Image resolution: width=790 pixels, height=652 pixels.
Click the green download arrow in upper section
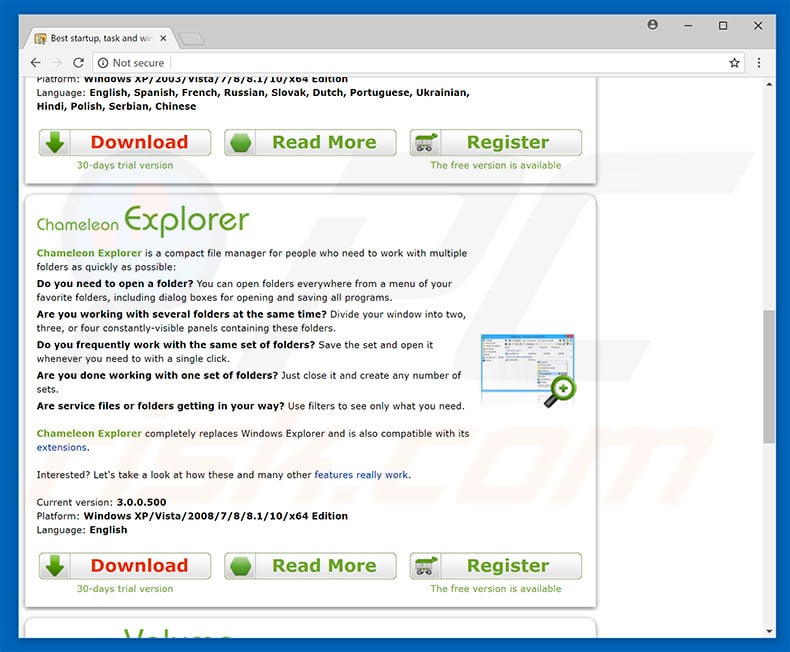(54, 143)
